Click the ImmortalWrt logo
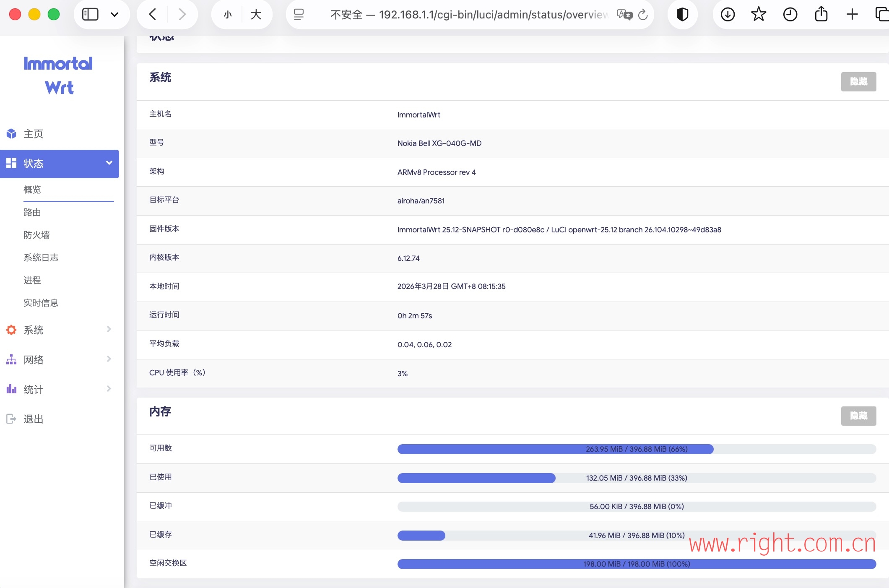 [x=58, y=75]
